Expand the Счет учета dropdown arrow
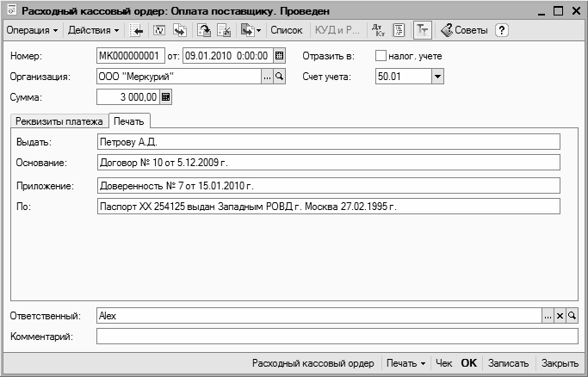The height and width of the screenshot is (377, 588). (x=437, y=77)
